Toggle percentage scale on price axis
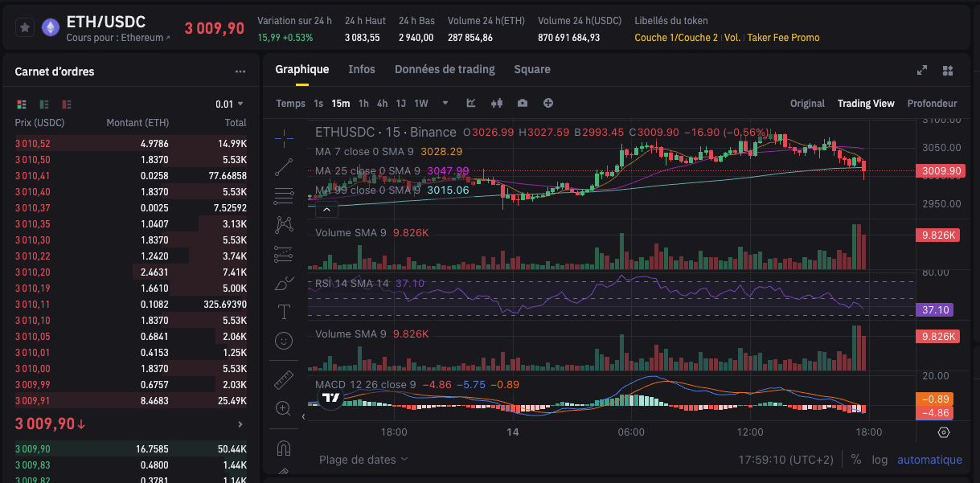The height and width of the screenshot is (483, 980). tap(856, 460)
